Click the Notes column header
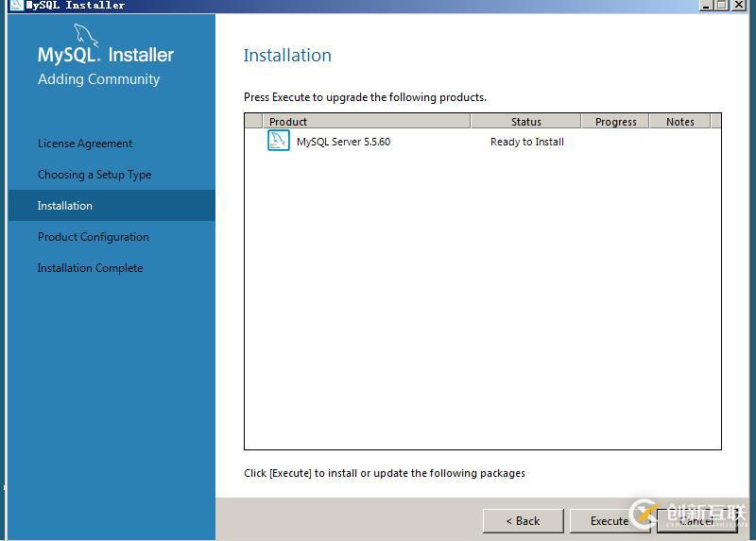Viewport: 756px width, 541px height. point(679,122)
